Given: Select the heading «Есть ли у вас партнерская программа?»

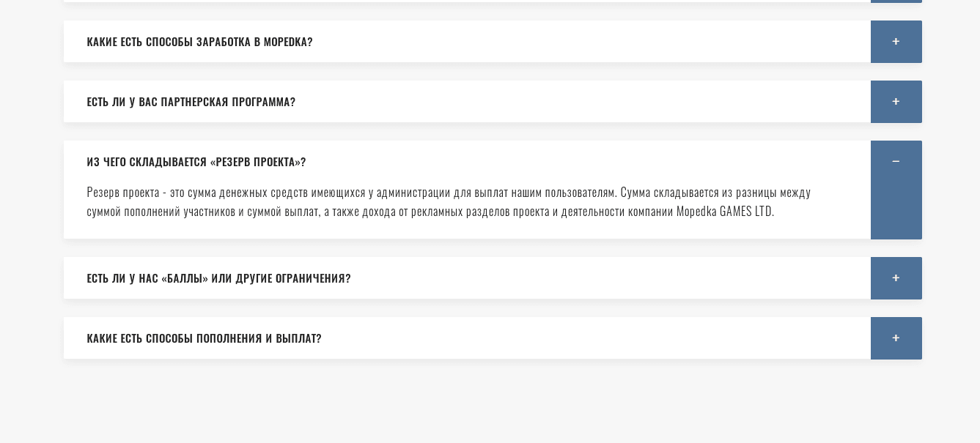Looking at the screenshot, I should pos(191,102).
